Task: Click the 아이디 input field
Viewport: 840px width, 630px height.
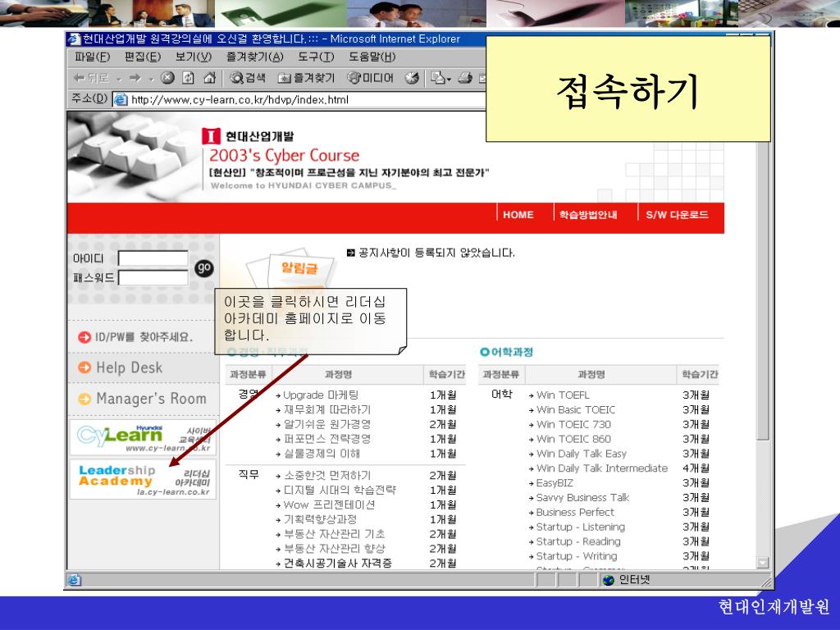Action: (153, 258)
